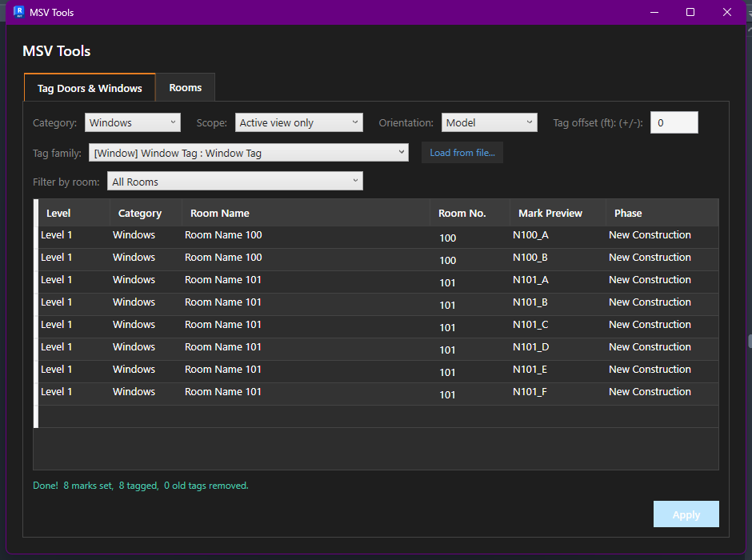The width and height of the screenshot is (752, 560).
Task: Click Room Name 100 in N100_B row
Action: [x=223, y=258]
